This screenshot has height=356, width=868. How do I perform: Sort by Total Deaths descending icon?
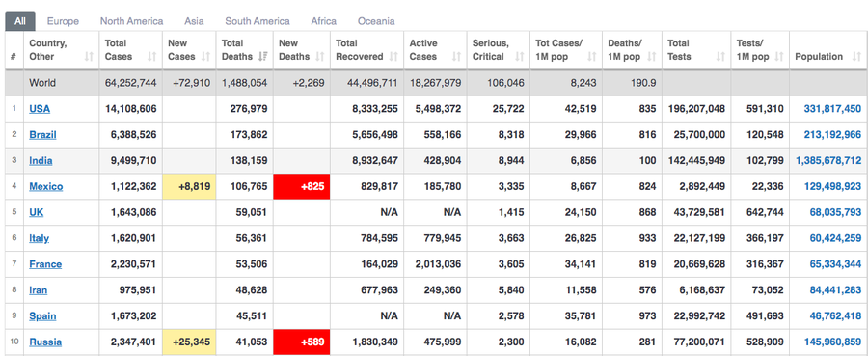(x=263, y=57)
